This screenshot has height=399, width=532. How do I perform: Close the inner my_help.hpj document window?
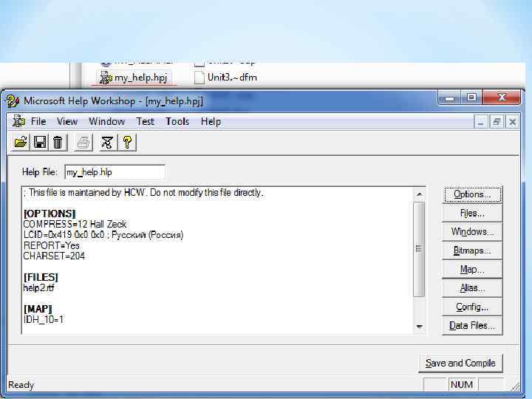pos(512,122)
